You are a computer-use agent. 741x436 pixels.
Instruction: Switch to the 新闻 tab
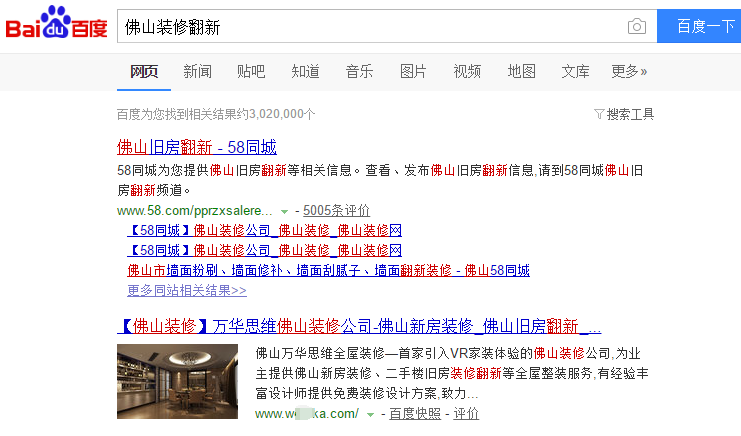coord(198,72)
